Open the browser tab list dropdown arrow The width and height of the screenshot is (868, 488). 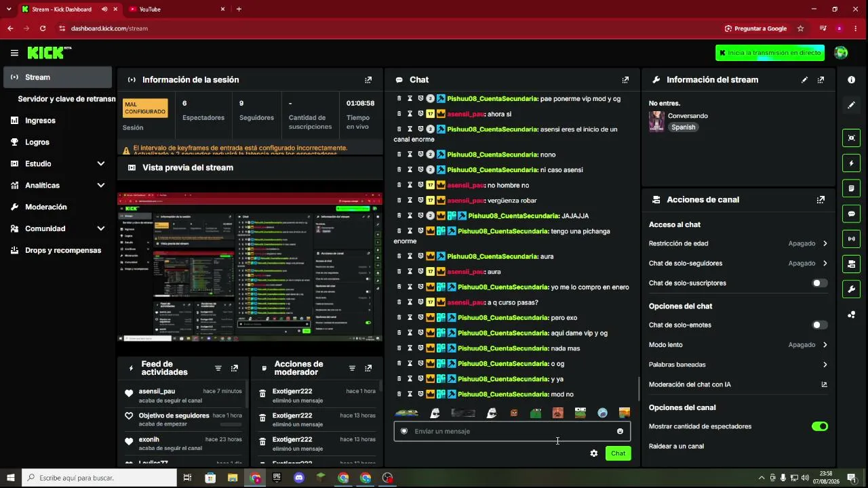click(9, 9)
